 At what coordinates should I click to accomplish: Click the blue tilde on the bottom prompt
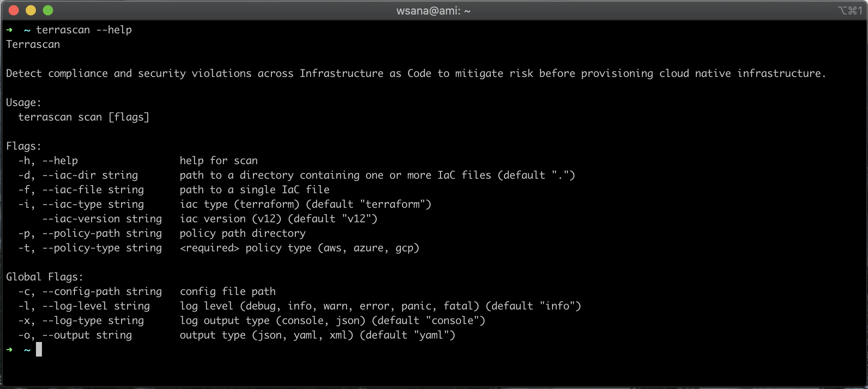[27, 350]
